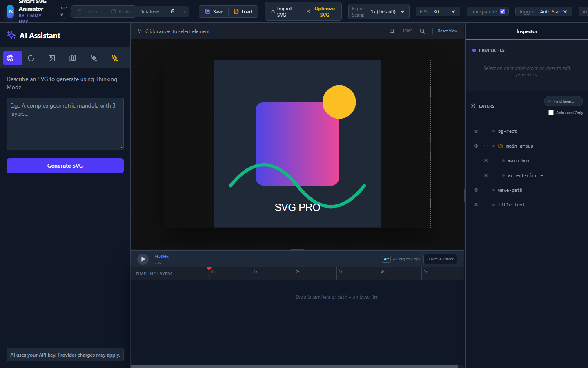Click the SVG description text area

pyautogui.click(x=65, y=124)
